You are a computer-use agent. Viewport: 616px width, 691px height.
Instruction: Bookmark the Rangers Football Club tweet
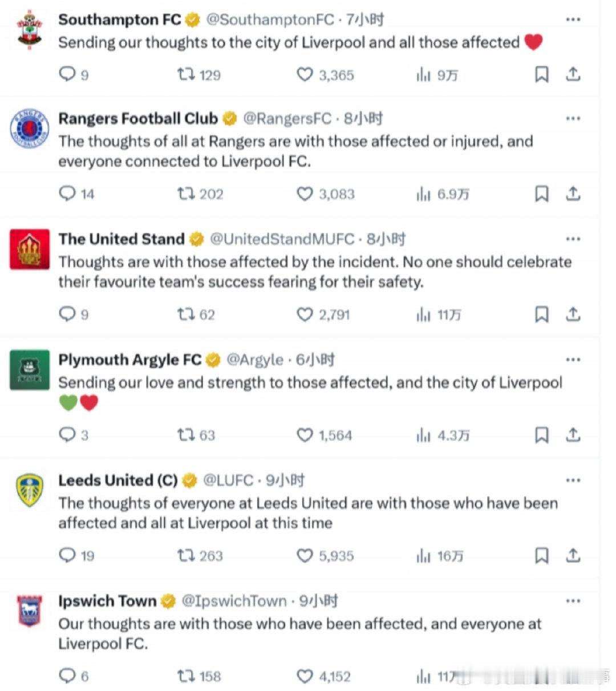pos(541,194)
